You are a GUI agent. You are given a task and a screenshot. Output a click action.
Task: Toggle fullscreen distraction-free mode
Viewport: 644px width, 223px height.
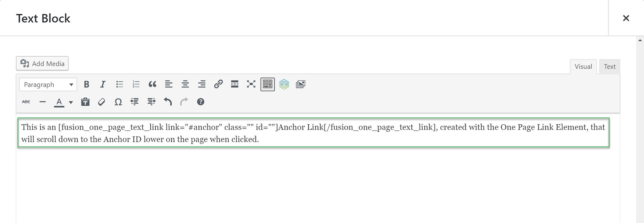[x=251, y=84]
